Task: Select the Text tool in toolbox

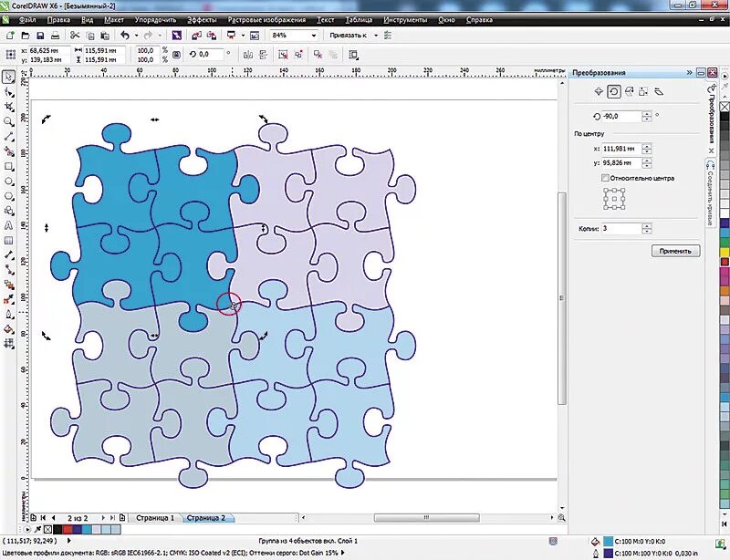Action: 8,226
